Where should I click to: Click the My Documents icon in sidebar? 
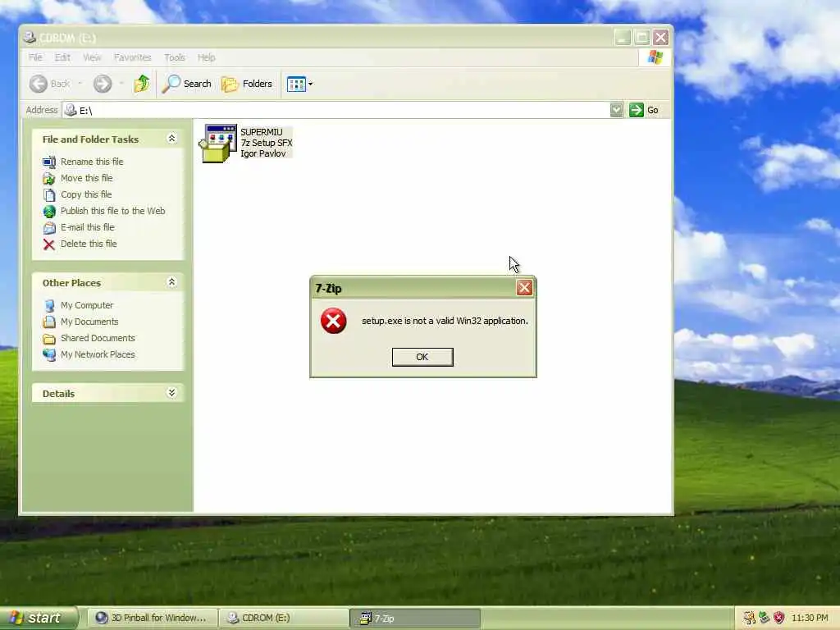48,322
